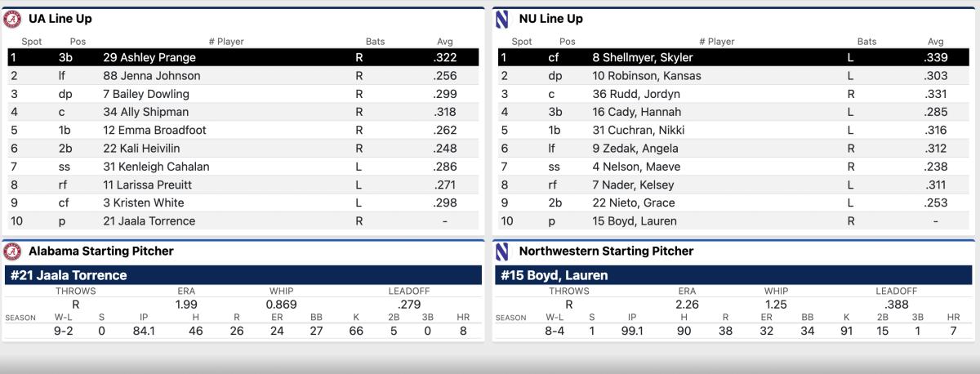The height and width of the screenshot is (374, 980).
Task: Choose Ally Shipman catcher row
Action: click(x=243, y=112)
